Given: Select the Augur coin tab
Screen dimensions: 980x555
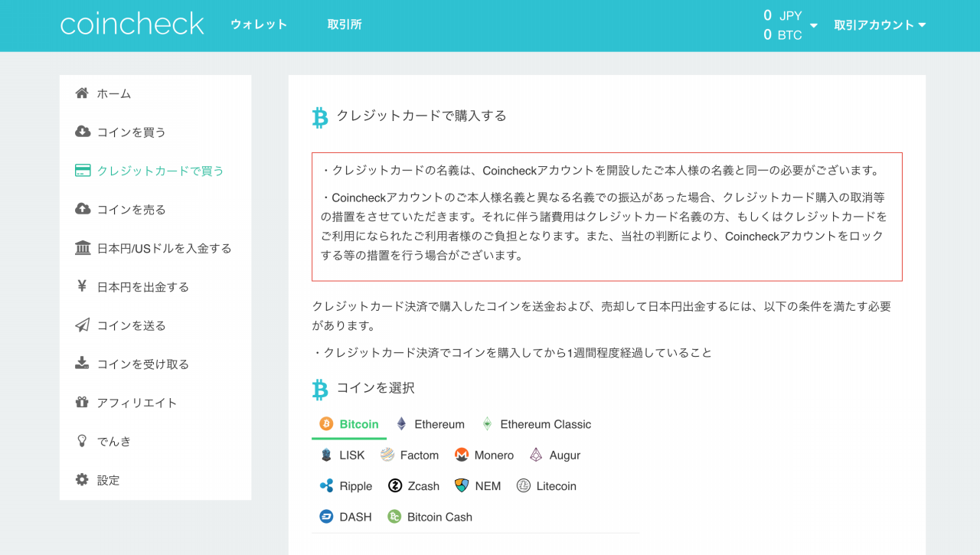Looking at the screenshot, I should [x=555, y=455].
